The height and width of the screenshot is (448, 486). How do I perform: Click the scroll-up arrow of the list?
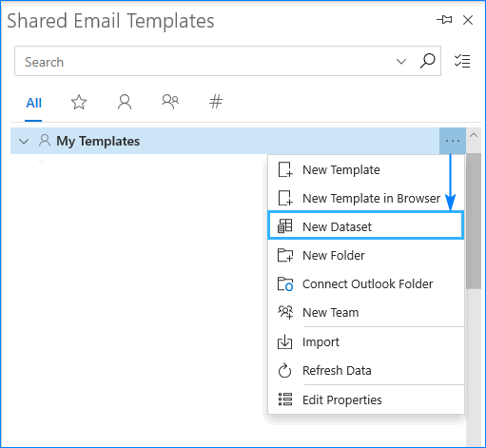474,135
